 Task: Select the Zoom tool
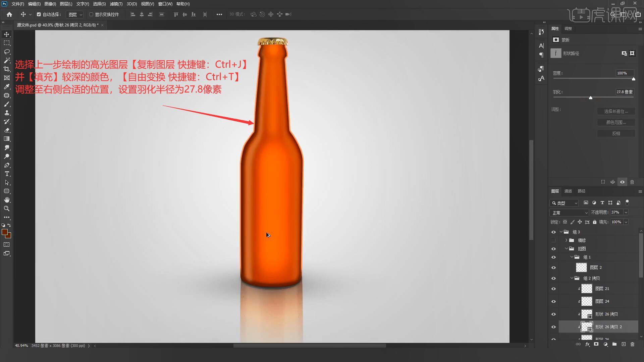coord(7,208)
